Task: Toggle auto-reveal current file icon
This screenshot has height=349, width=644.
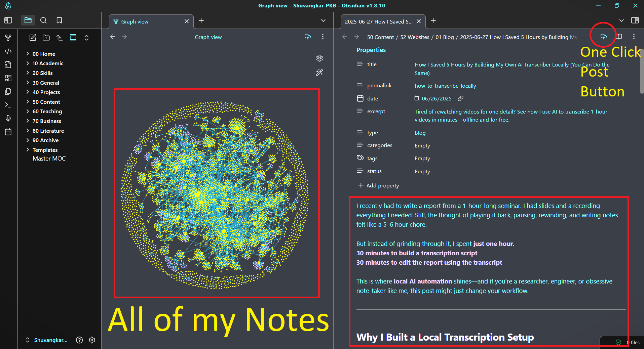Action: pos(73,38)
